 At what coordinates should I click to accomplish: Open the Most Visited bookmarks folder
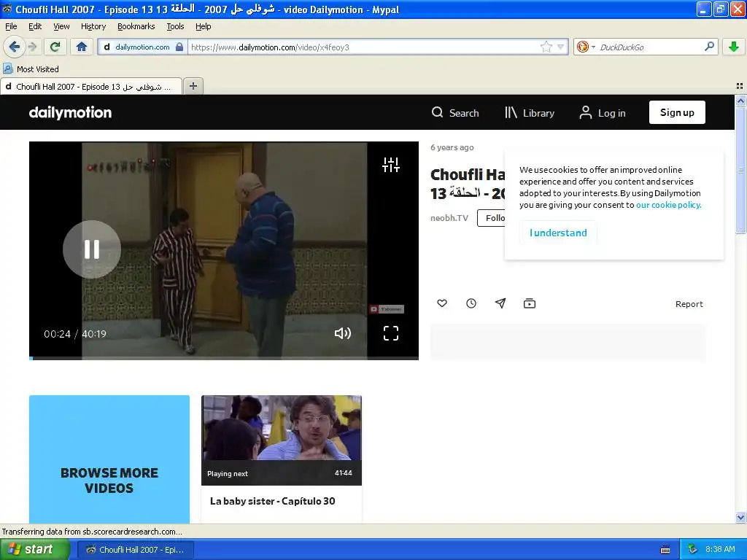[31, 69]
